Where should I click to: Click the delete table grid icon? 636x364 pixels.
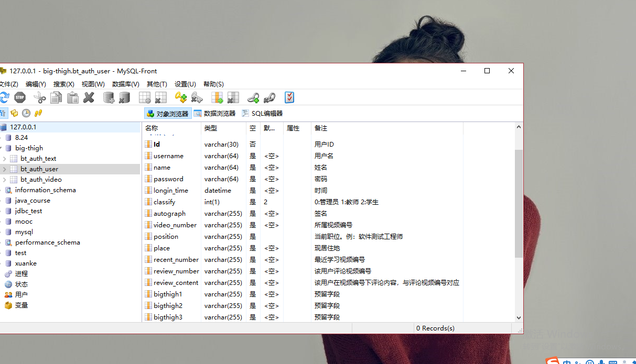pos(160,97)
